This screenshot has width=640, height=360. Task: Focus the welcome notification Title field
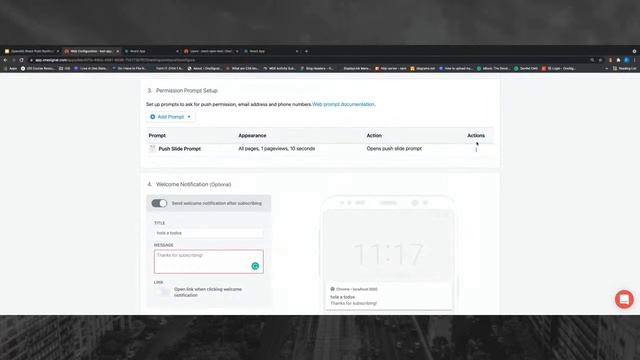click(209, 233)
